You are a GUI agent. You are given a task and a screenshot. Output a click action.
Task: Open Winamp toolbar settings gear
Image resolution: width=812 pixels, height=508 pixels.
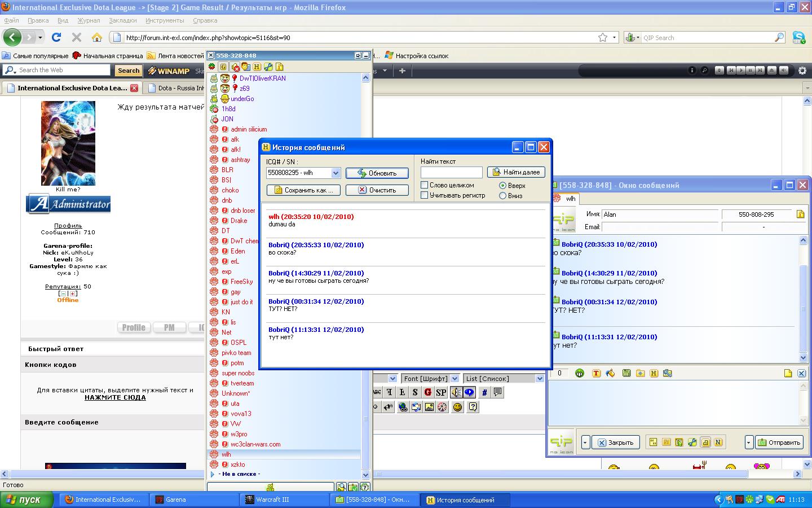pyautogui.click(x=803, y=71)
